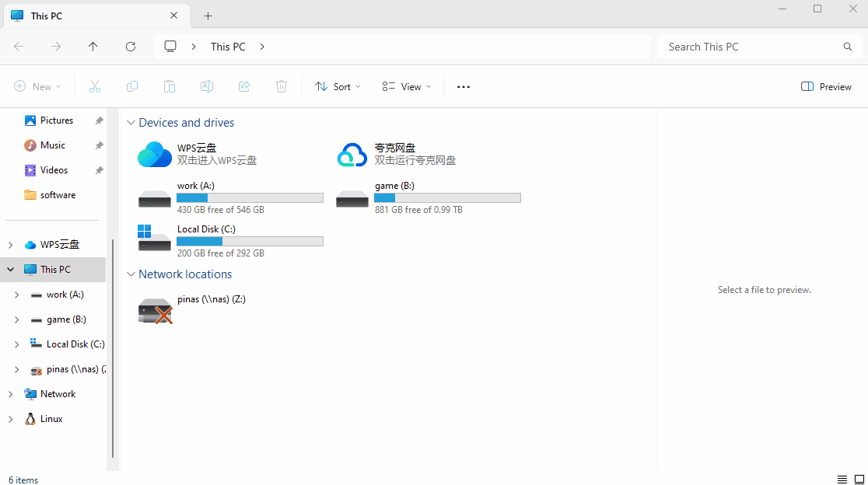This screenshot has width=868, height=485.
Task: Toggle the Preview pane
Action: click(x=826, y=86)
